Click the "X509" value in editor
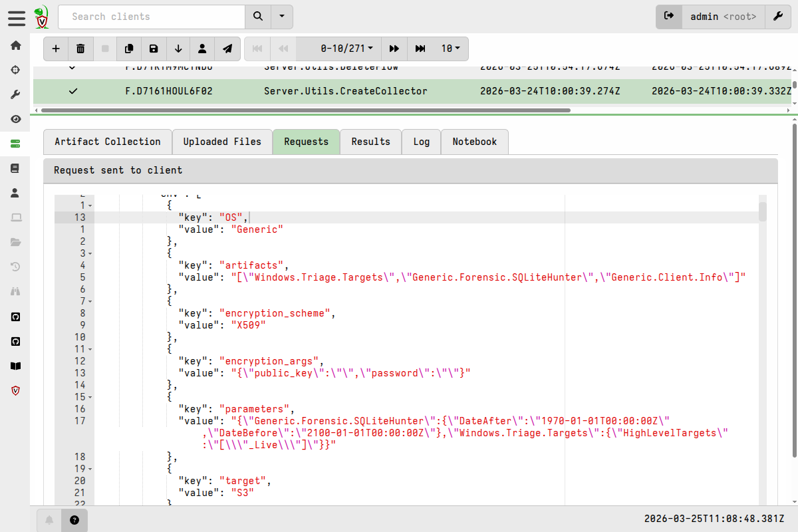Viewport: 798px width, 532px height. click(248, 325)
